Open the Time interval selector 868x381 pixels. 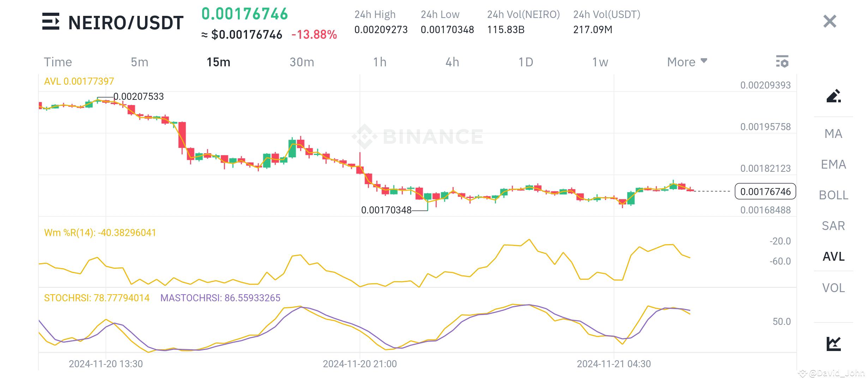58,62
